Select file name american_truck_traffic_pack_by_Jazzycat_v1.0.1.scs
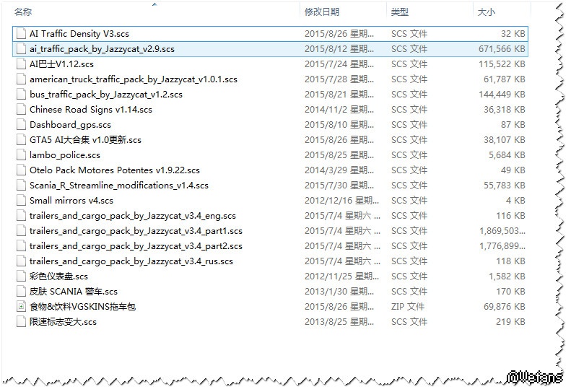 coord(134,79)
